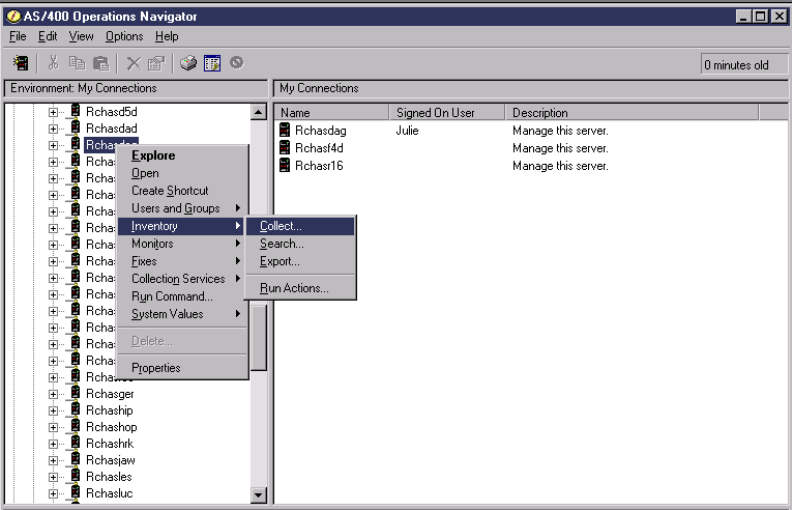Viewport: 792px width, 510px height.
Task: Expand the Rchashrk tree node
Action: pos(53,444)
